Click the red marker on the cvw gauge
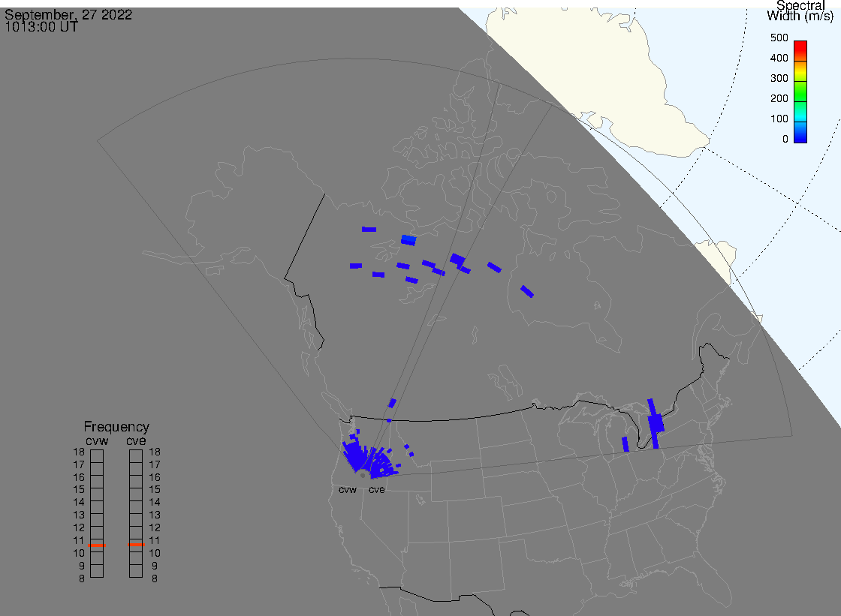Screen dimensions: 841x616 [97, 545]
